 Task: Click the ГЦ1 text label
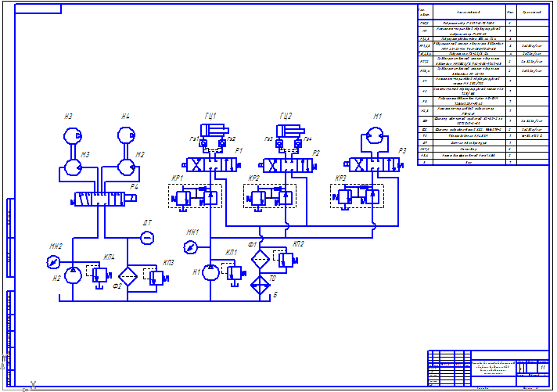click(210, 116)
